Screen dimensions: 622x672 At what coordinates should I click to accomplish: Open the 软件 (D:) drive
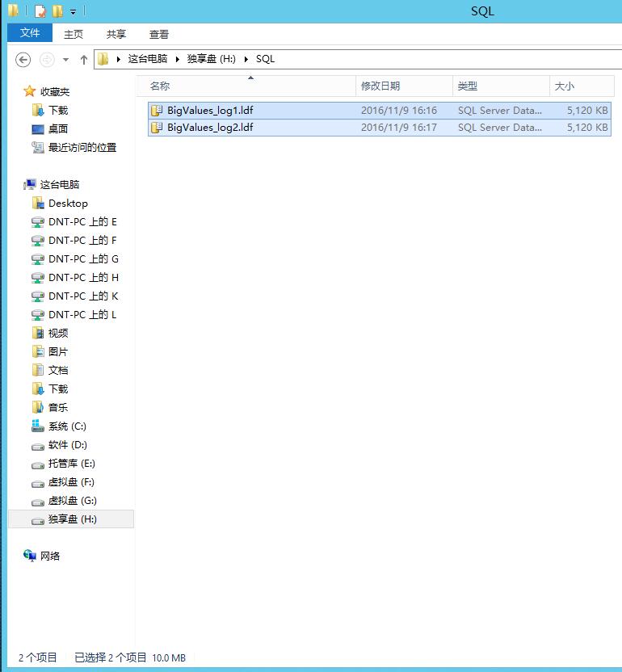click(68, 445)
